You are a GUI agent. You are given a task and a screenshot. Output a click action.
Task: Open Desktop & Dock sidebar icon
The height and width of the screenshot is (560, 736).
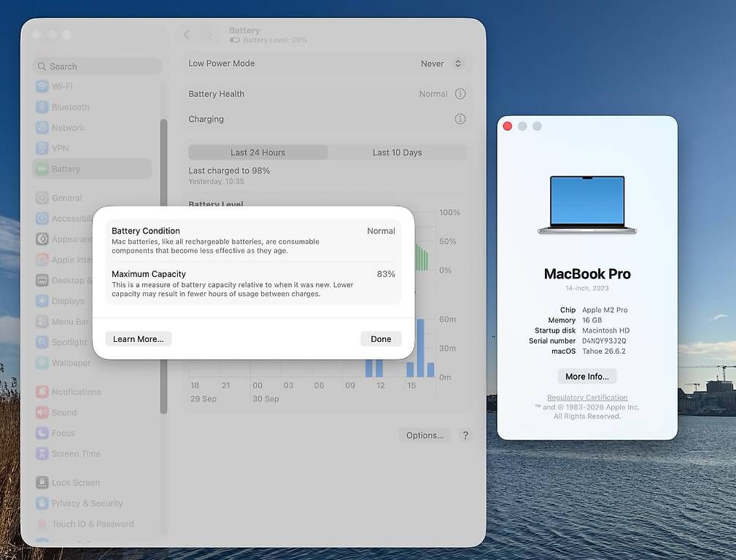[42, 280]
